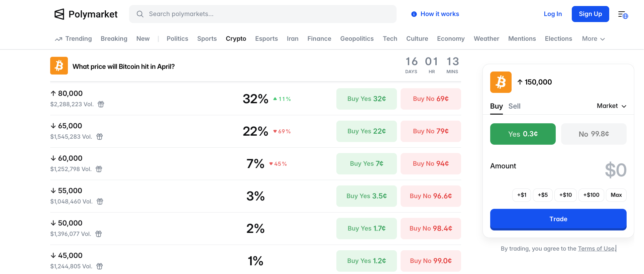Go to the Geopolitics category
644x274 pixels.
pyautogui.click(x=357, y=39)
